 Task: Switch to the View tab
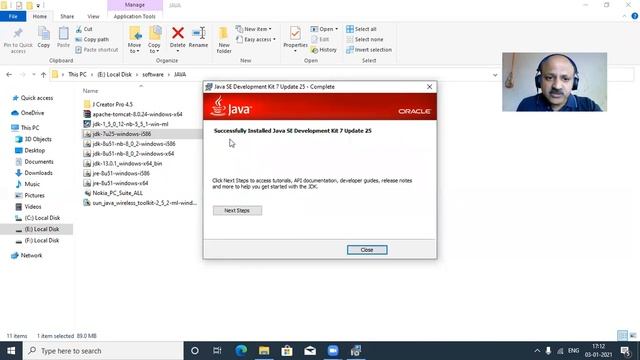click(93, 16)
